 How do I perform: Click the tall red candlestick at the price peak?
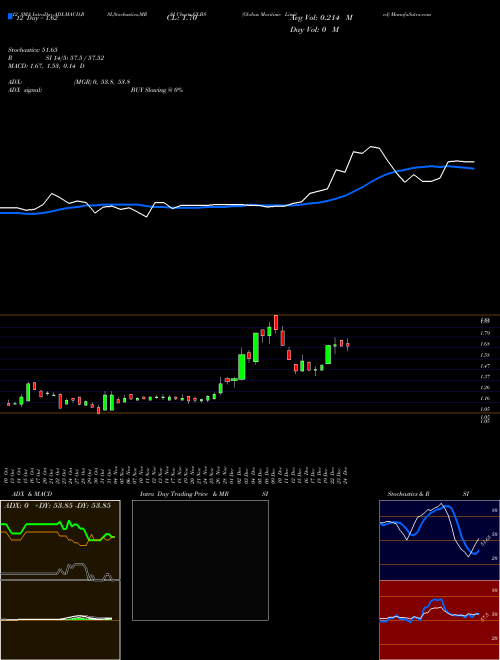(276, 322)
